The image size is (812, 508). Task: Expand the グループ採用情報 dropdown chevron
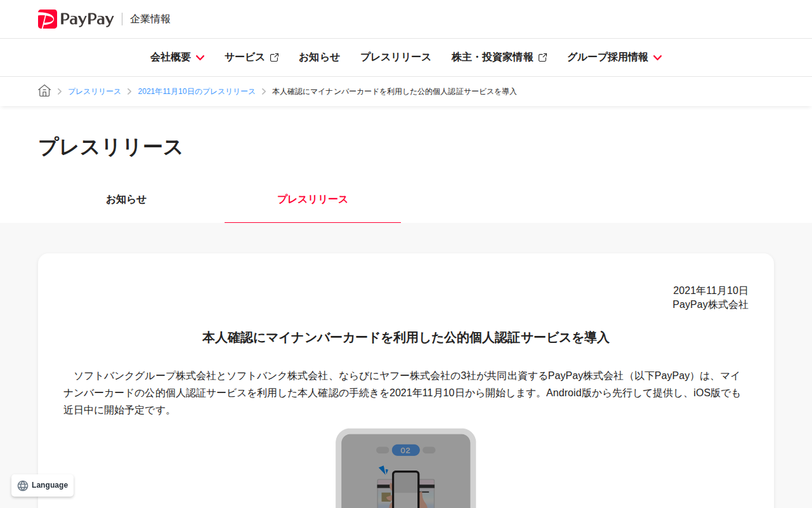657,58
